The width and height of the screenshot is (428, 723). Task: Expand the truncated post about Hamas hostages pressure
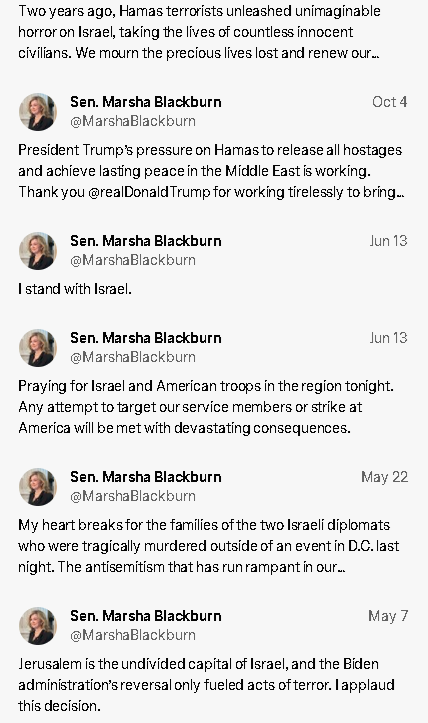(211, 171)
